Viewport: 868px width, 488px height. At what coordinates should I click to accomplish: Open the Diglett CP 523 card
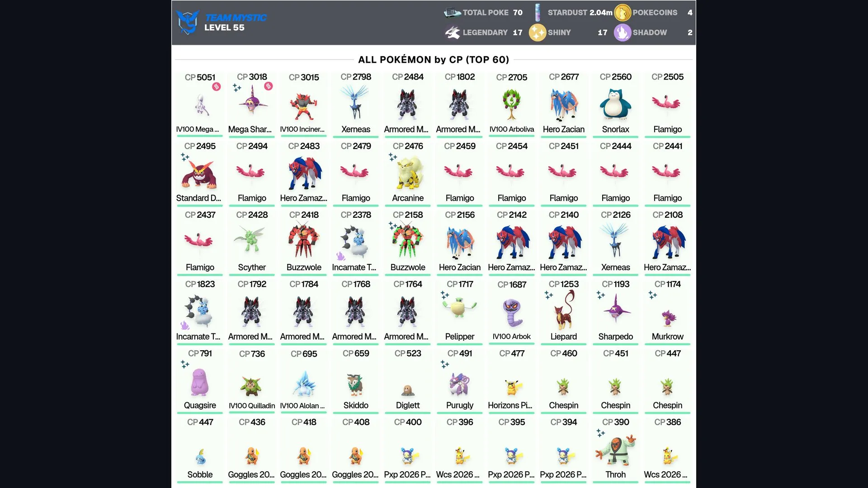tap(408, 381)
